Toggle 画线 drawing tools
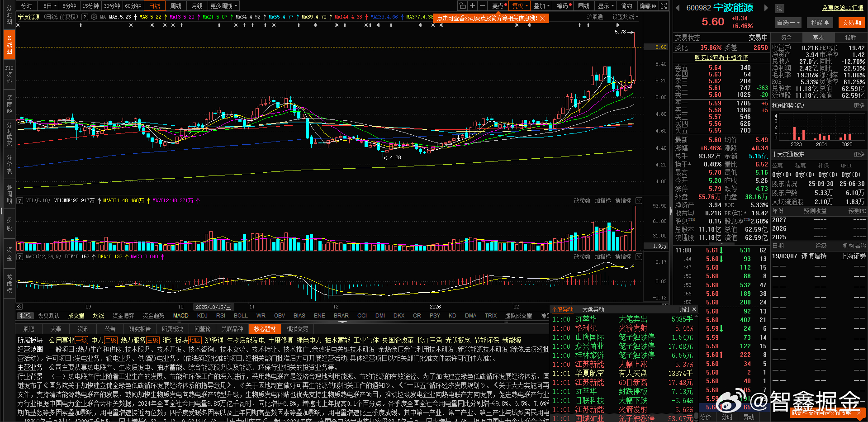 click(x=584, y=6)
